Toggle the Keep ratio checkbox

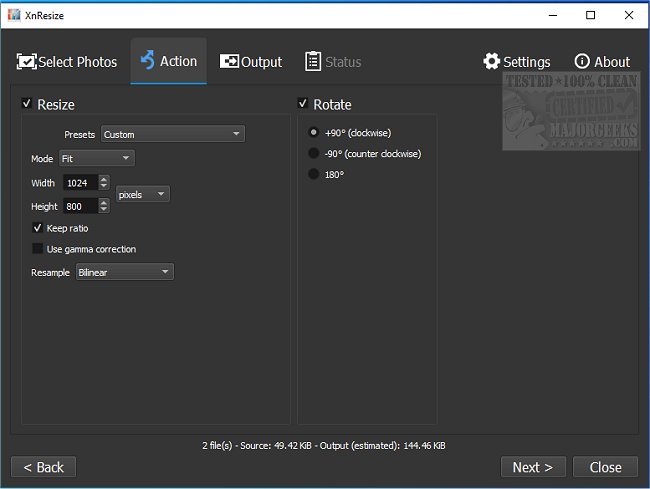38,228
